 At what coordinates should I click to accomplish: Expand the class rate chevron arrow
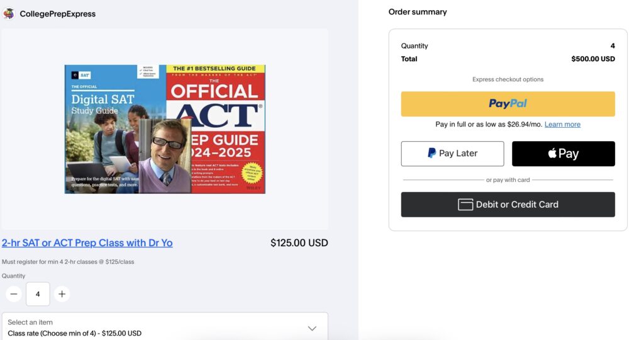pyautogui.click(x=312, y=328)
